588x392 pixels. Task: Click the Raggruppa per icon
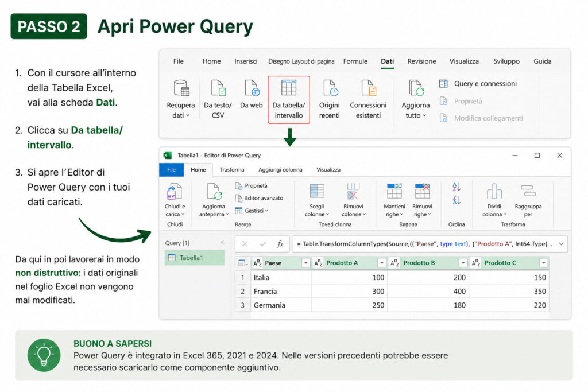(x=528, y=192)
